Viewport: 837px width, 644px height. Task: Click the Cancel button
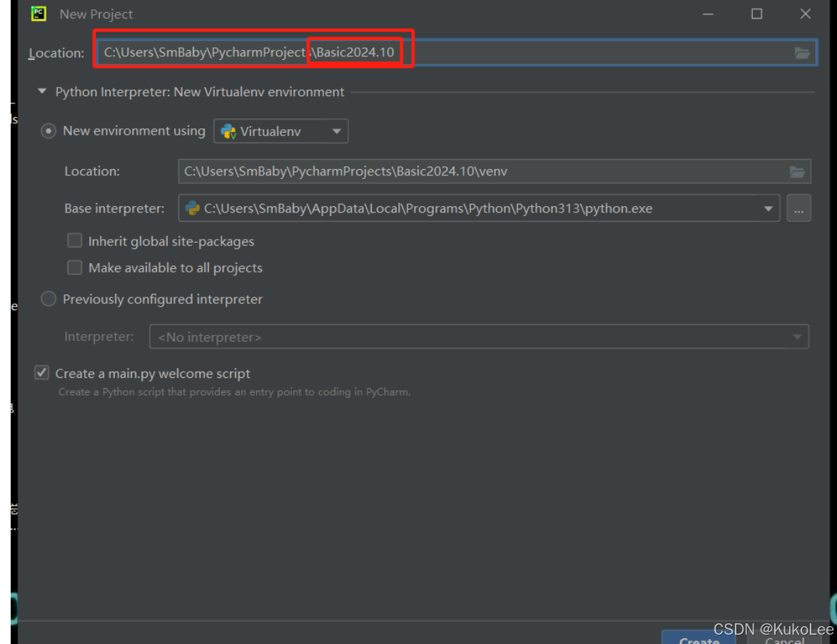click(x=784, y=639)
